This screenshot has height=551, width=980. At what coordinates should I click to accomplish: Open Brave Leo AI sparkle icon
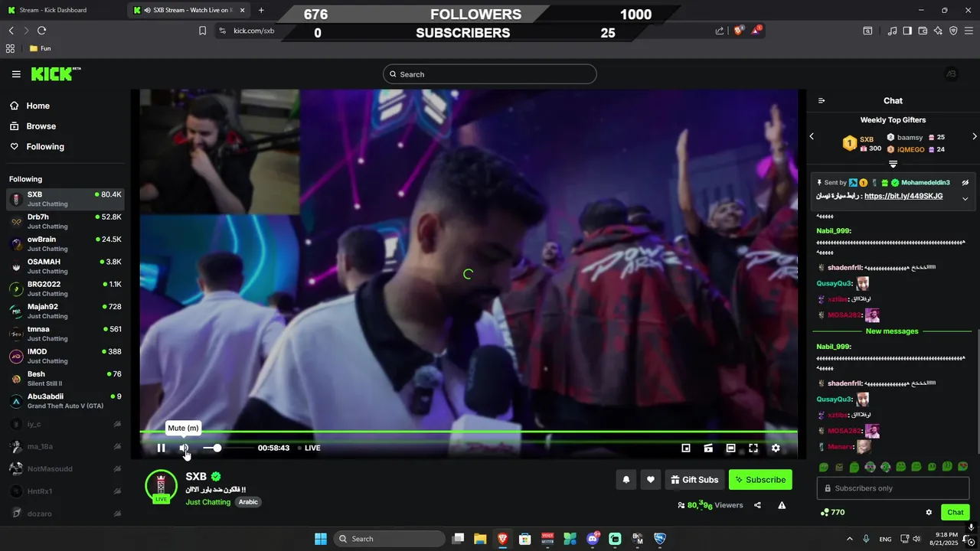pyautogui.click(x=938, y=31)
